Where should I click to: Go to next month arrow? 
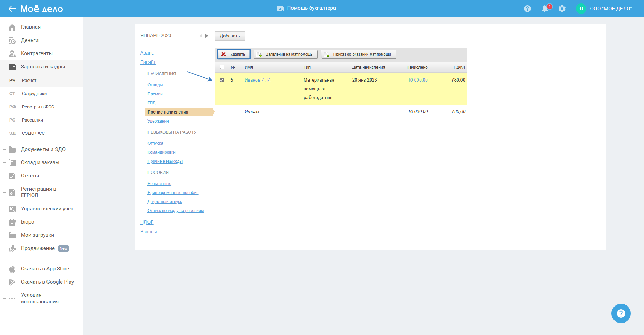click(207, 36)
